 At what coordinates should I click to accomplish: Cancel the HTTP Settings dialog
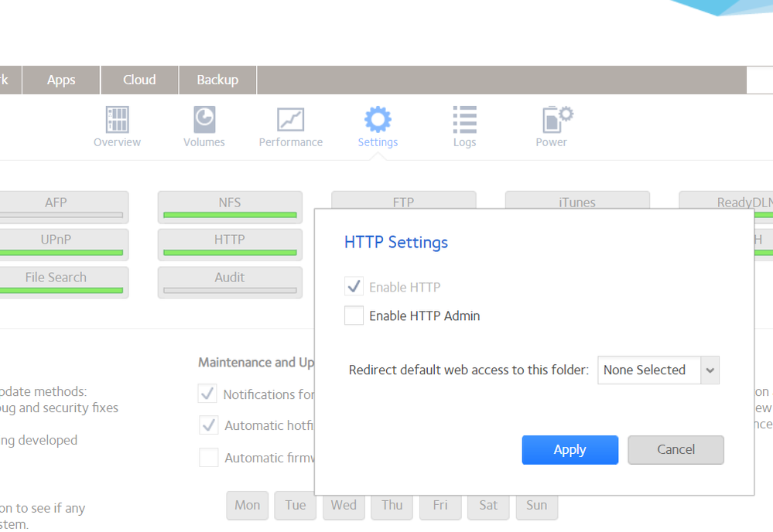676,450
